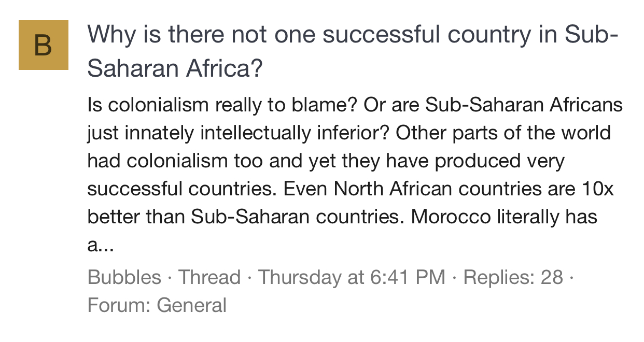Screen dimensions: 644x342
Task: Go to the General forum link
Action: tap(192, 305)
